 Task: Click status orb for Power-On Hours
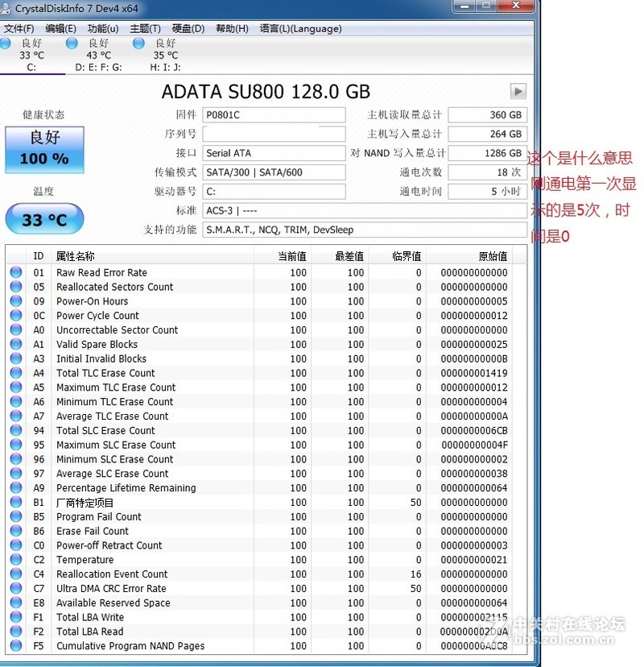(16, 300)
